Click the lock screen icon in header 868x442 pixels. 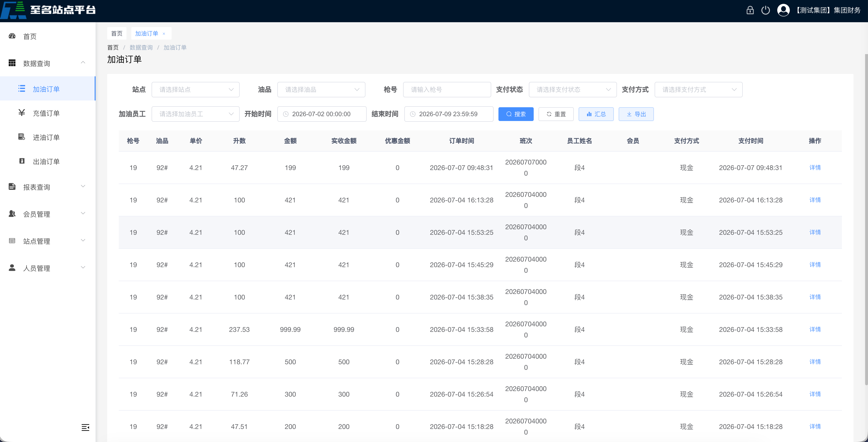pyautogui.click(x=750, y=10)
